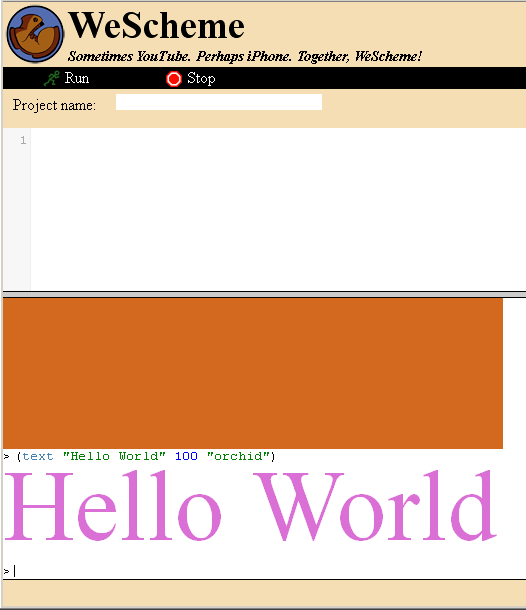Select the orange rectangle output image
The image size is (526, 610).
tap(253, 373)
